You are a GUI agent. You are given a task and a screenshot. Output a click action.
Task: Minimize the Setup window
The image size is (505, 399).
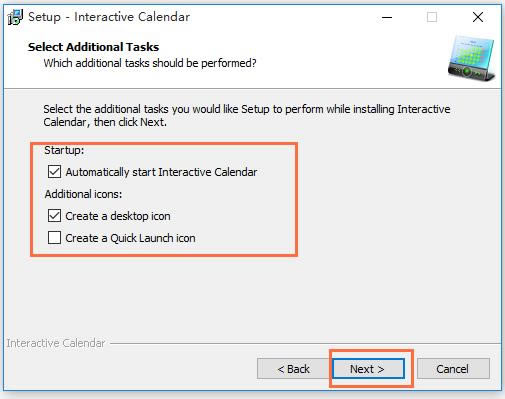[x=387, y=17]
